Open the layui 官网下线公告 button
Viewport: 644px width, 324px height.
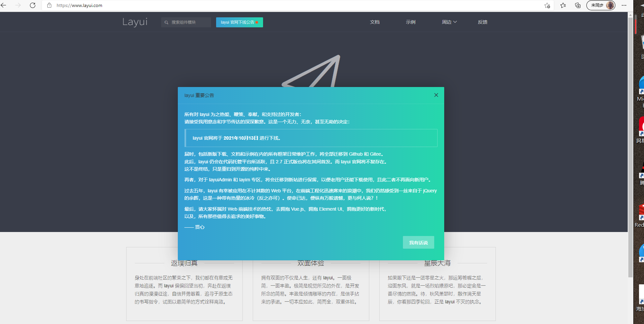point(239,22)
